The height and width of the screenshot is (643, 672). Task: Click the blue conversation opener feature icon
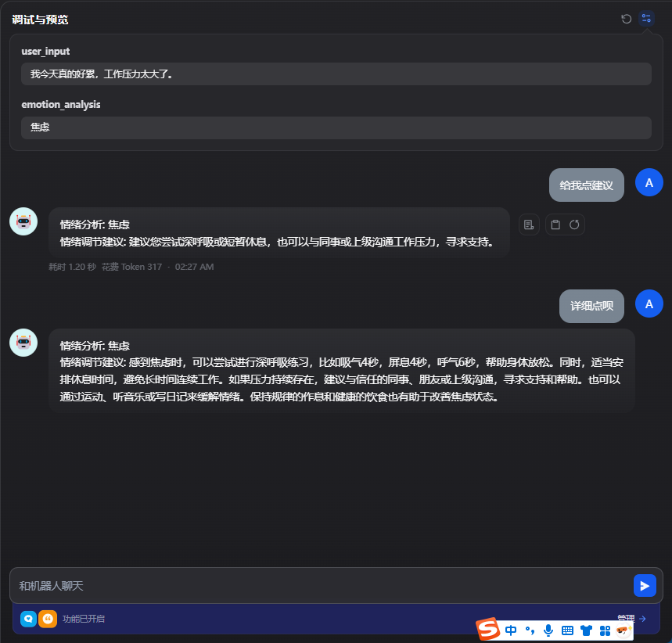[29, 619]
